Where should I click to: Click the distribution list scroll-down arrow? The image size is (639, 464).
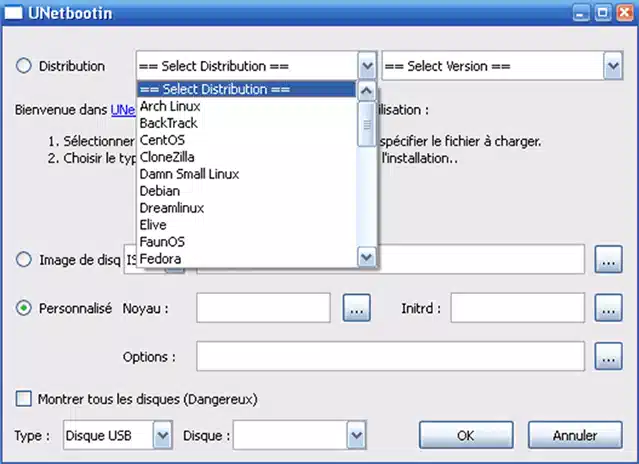click(366, 257)
